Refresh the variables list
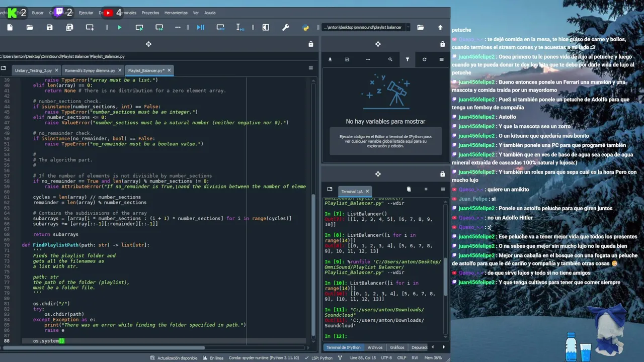Viewport: 644px width, 362px height. 424,59
